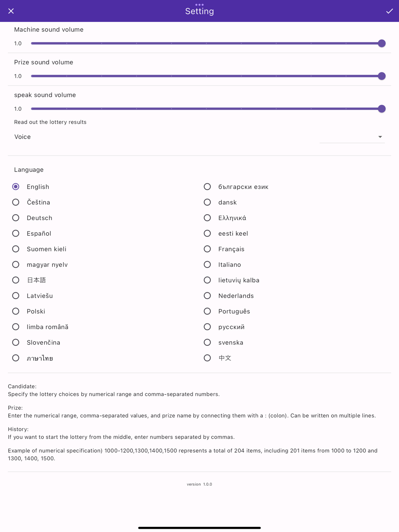The height and width of the screenshot is (532, 399).
Task: Choose ภาษาไทย language radio button
Action: pos(16,358)
